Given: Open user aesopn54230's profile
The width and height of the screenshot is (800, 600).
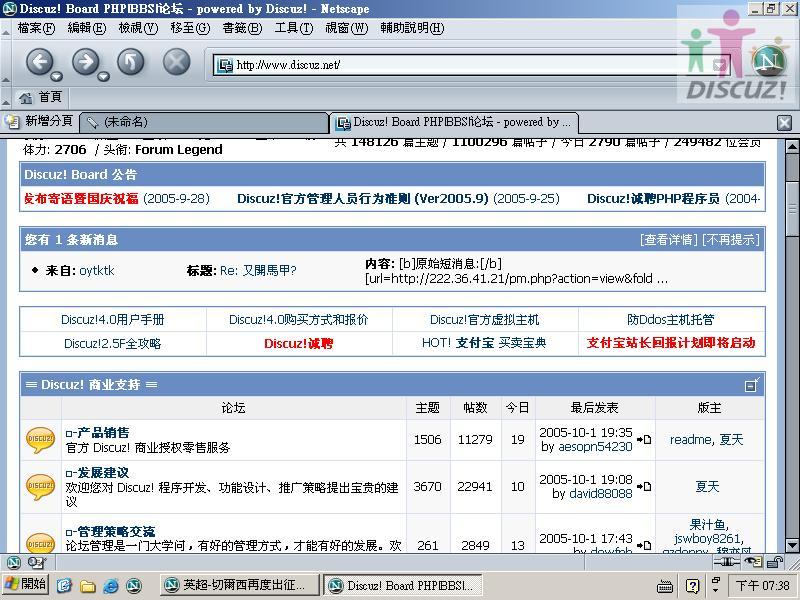Looking at the screenshot, I should coord(595,447).
